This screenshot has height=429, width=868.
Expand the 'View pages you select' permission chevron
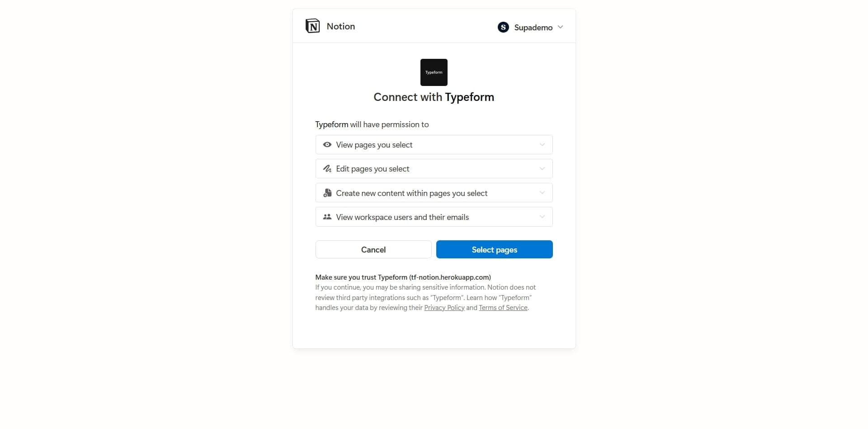(x=542, y=145)
